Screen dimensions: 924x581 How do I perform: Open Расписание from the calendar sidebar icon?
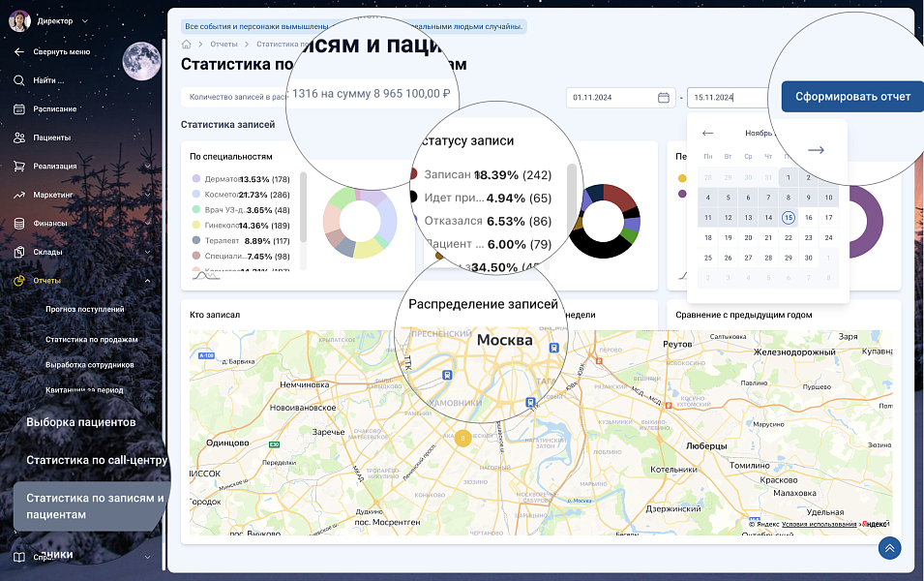19,109
